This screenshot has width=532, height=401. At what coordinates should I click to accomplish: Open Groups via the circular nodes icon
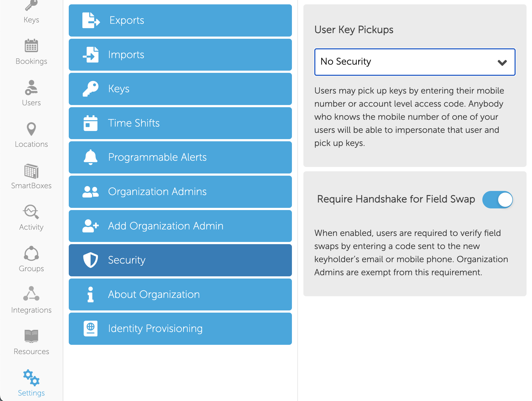tap(31, 253)
